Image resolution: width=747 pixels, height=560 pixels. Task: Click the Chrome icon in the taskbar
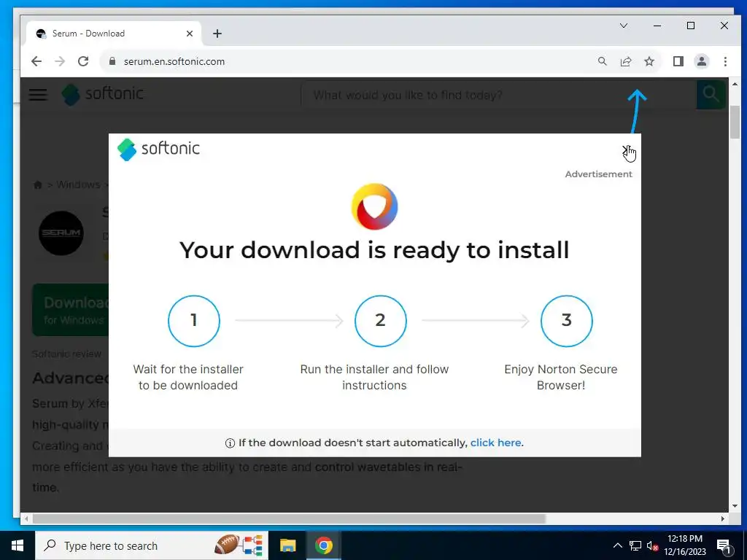[323, 545]
